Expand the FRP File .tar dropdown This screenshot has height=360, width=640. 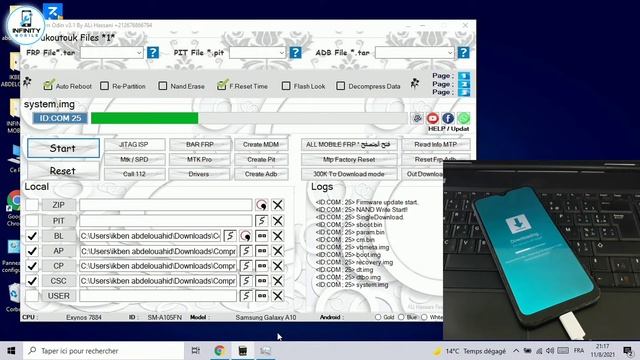pyautogui.click(x=139, y=53)
